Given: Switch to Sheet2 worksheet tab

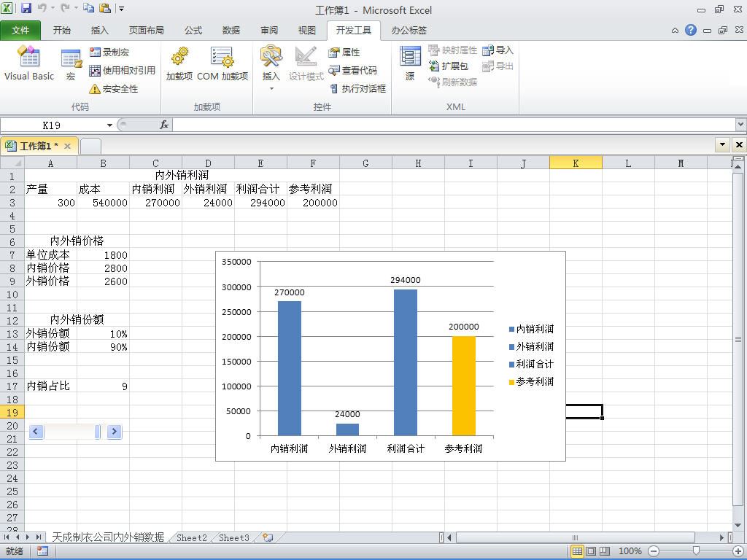Looking at the screenshot, I should coord(192,537).
